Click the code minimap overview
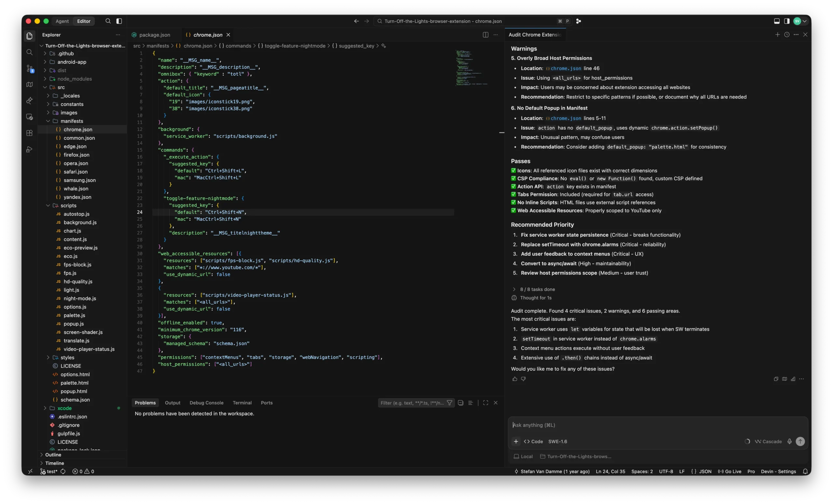 click(472, 68)
